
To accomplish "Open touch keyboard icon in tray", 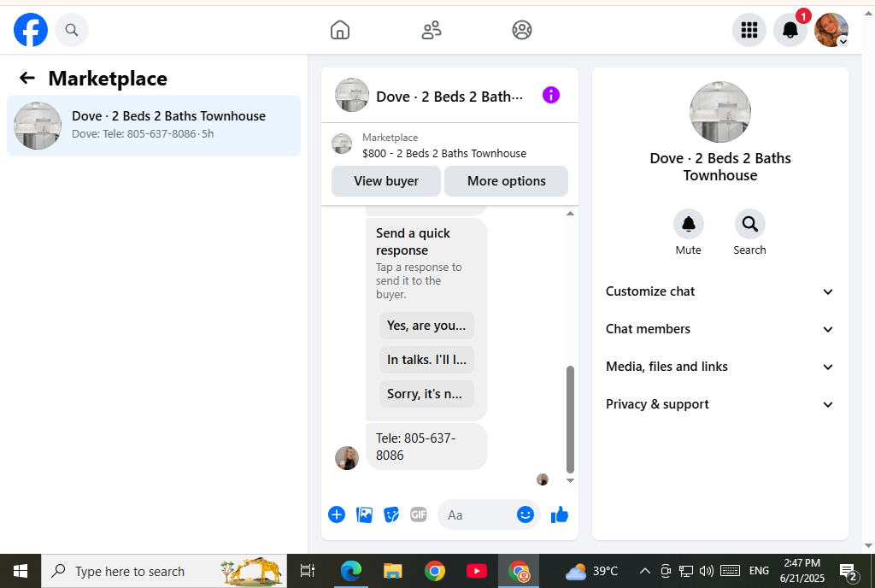I will click(730, 571).
